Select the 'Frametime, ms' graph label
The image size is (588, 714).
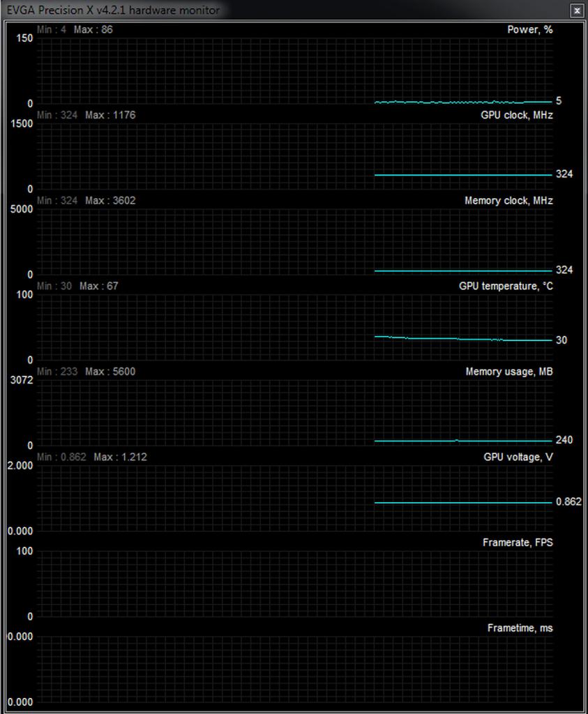point(520,628)
